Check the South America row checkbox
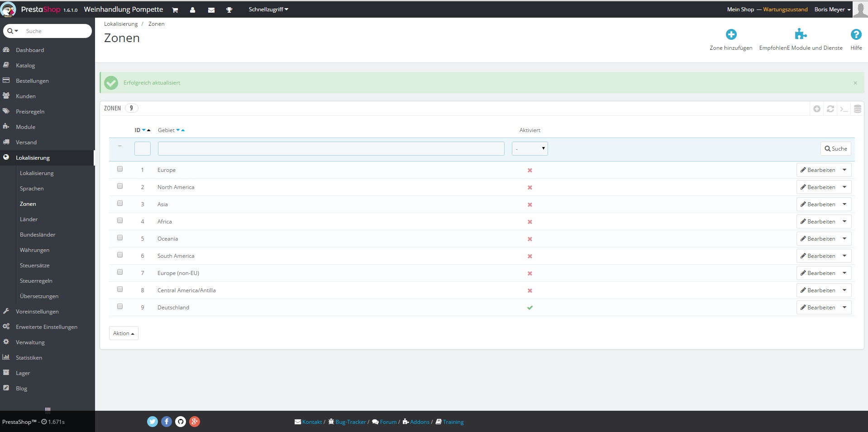 coord(120,255)
